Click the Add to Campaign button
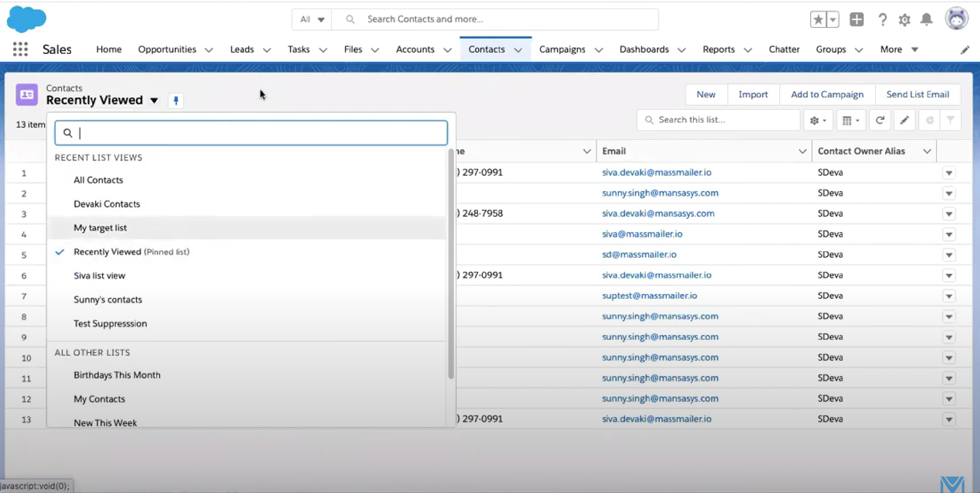 point(827,95)
